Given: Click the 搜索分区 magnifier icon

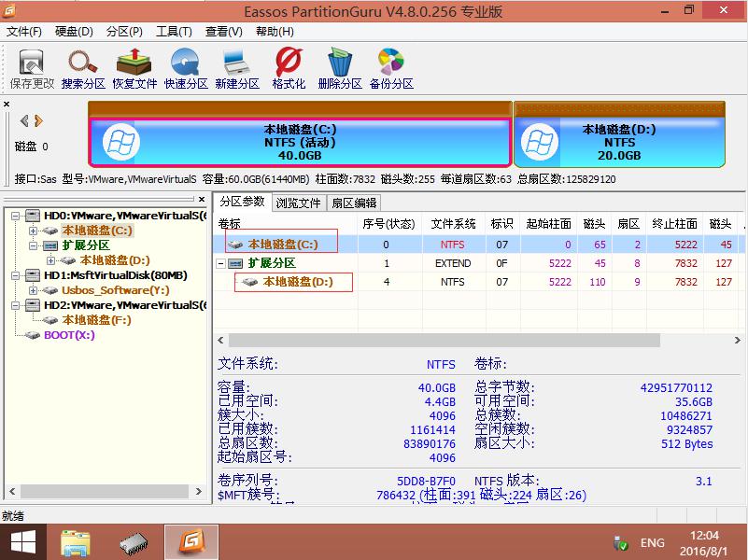Looking at the screenshot, I should click(x=83, y=69).
